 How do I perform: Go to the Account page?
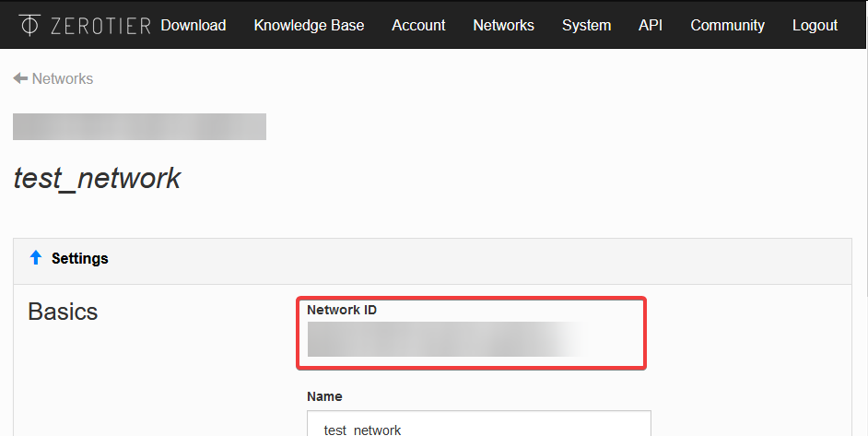click(418, 25)
